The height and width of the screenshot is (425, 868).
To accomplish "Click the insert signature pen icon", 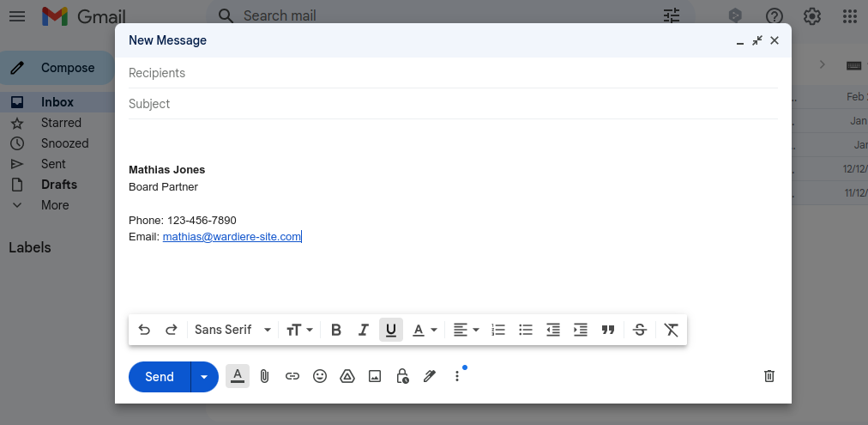I will tap(430, 376).
